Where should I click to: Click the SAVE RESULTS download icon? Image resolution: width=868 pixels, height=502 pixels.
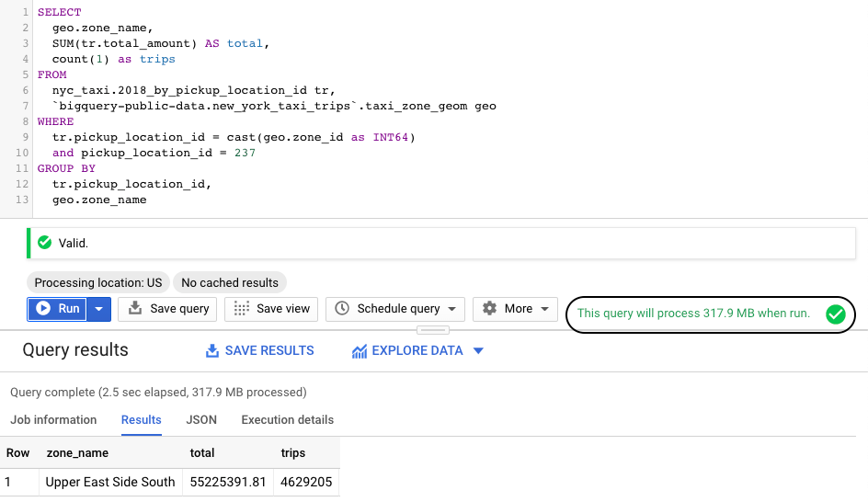pyautogui.click(x=212, y=351)
